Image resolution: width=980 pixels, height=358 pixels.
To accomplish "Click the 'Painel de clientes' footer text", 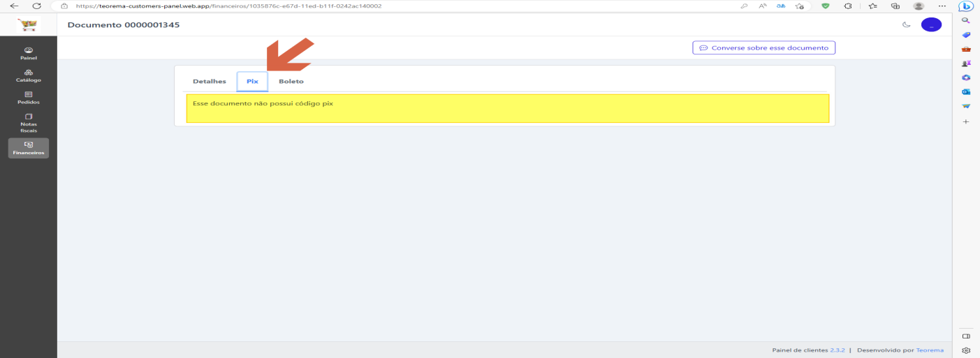I will pyautogui.click(x=800, y=350).
